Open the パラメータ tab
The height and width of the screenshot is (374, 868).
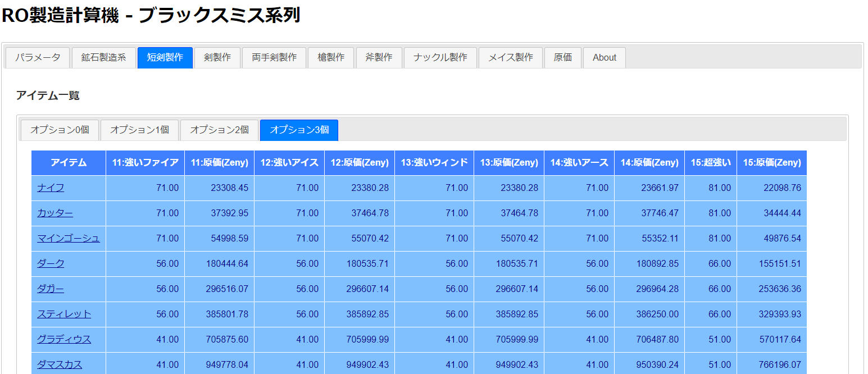(38, 57)
